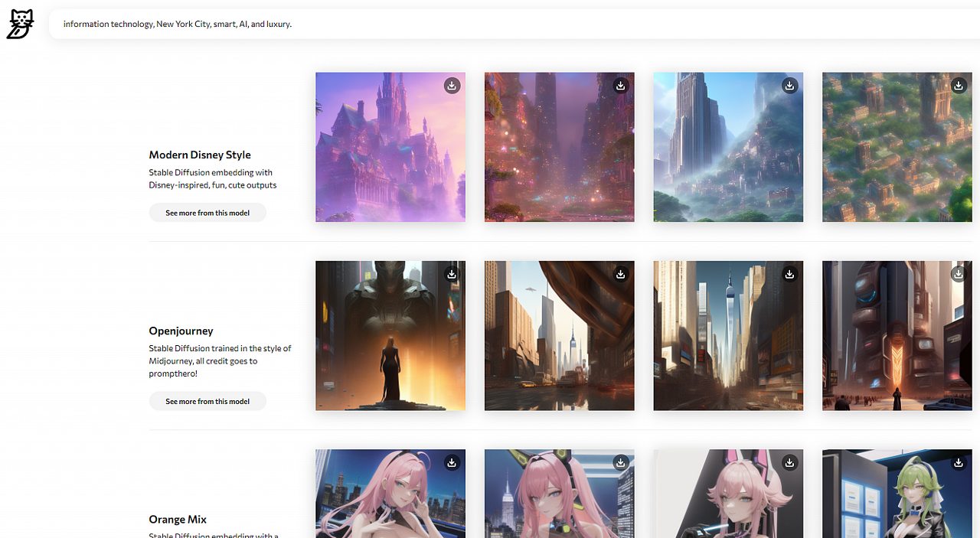This screenshot has width=980, height=538.
Task: Open the Modern Disney Style heading
Action: click(x=200, y=155)
